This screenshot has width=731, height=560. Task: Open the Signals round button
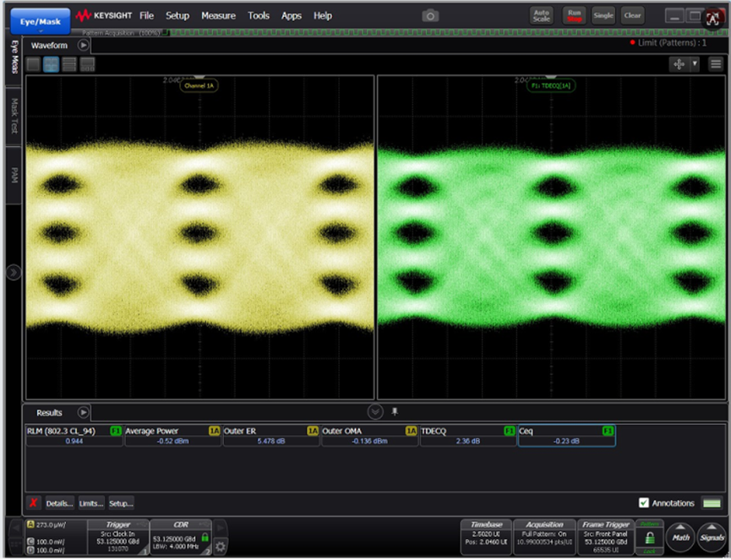pyautogui.click(x=712, y=537)
